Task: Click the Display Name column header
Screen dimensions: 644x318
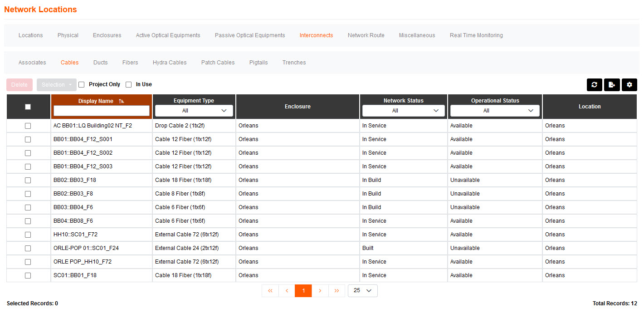Action: (96, 101)
